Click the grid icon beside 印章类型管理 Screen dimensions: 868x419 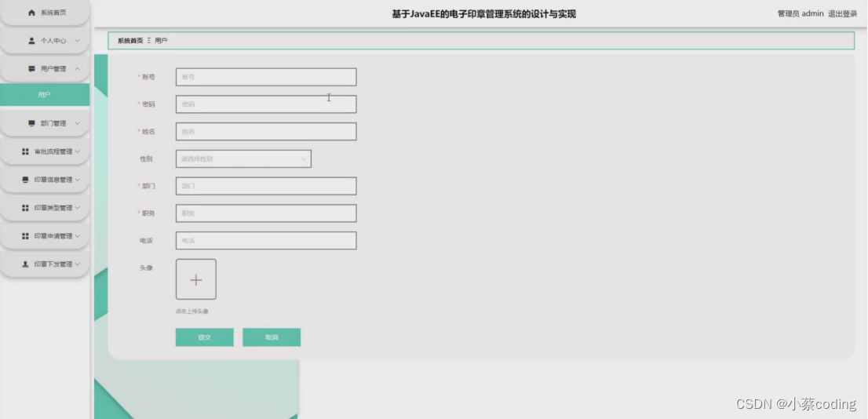click(x=25, y=208)
